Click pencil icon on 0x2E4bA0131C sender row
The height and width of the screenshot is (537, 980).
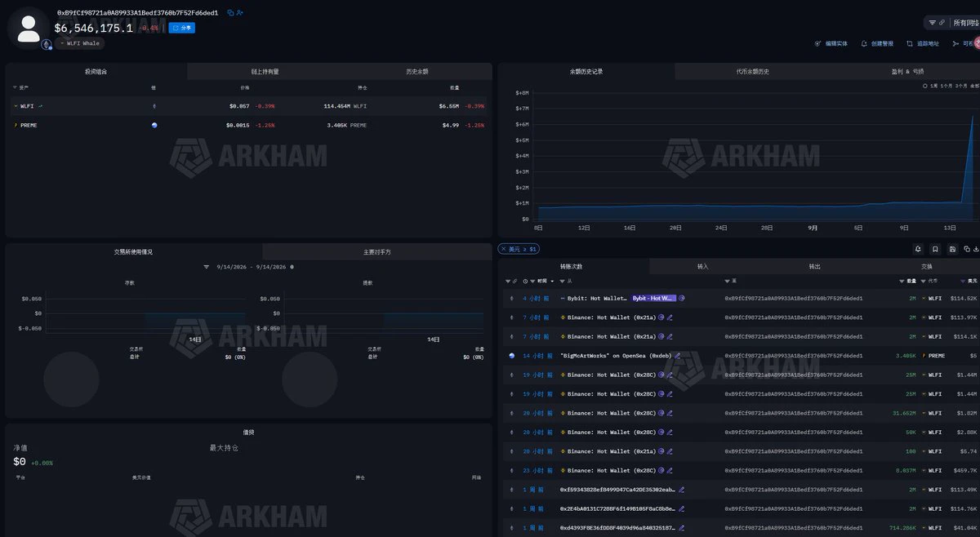click(x=681, y=509)
